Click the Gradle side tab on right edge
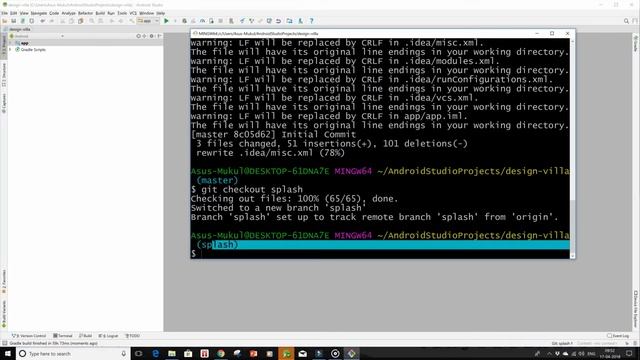The height and width of the screenshot is (360, 640). tap(636, 44)
